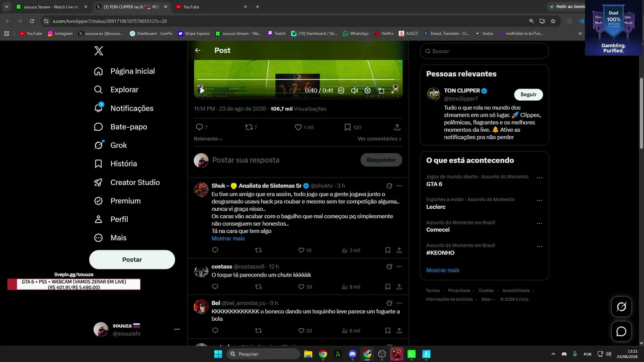The image size is (644, 362).
Task: Open the Twitch bookmark
Action: 276,34
